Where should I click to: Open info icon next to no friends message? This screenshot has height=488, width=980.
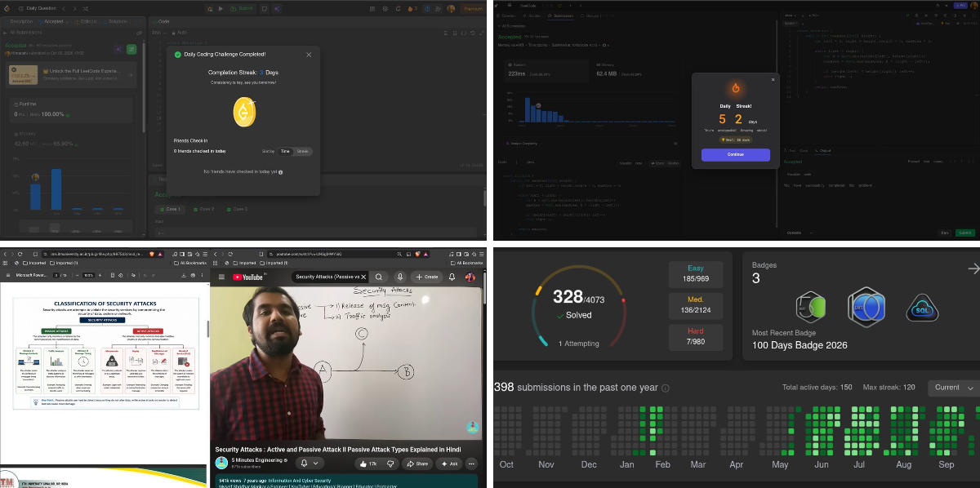tap(281, 173)
